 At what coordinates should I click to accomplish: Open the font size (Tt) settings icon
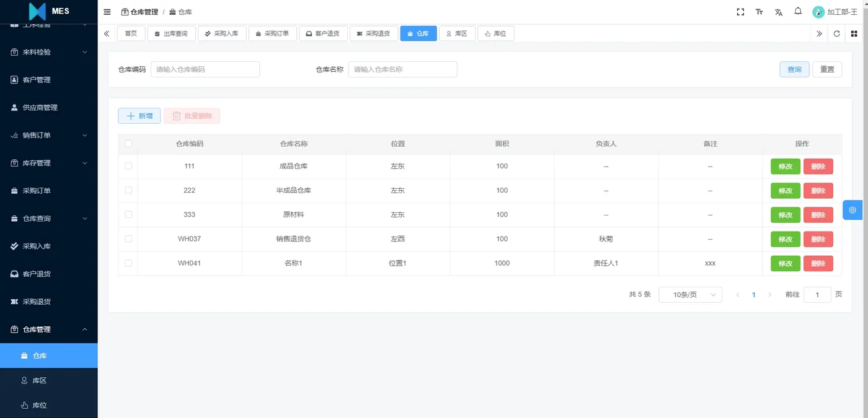tap(759, 11)
